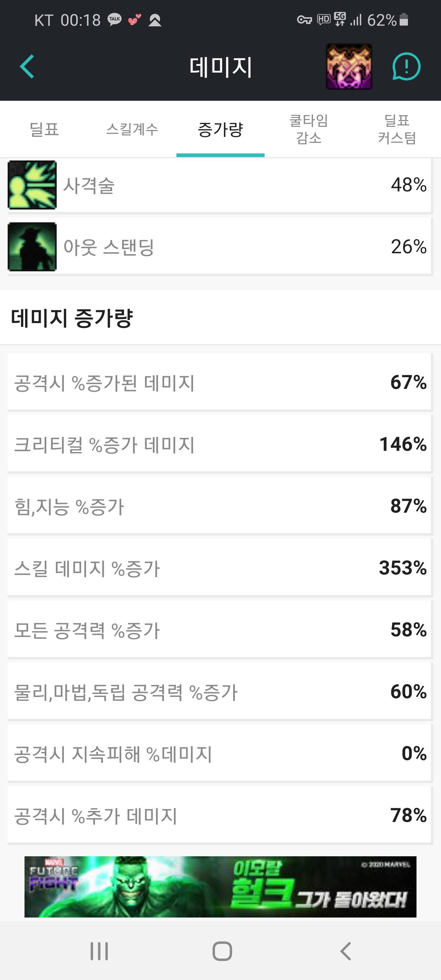The image size is (441, 980).
Task: Tap the 공격시 %증가된 데미지 row
Action: pos(220,382)
